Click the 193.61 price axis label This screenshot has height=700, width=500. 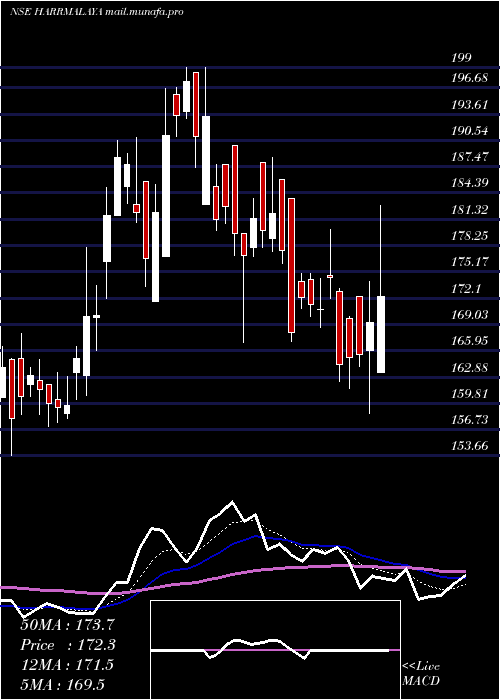(470, 105)
